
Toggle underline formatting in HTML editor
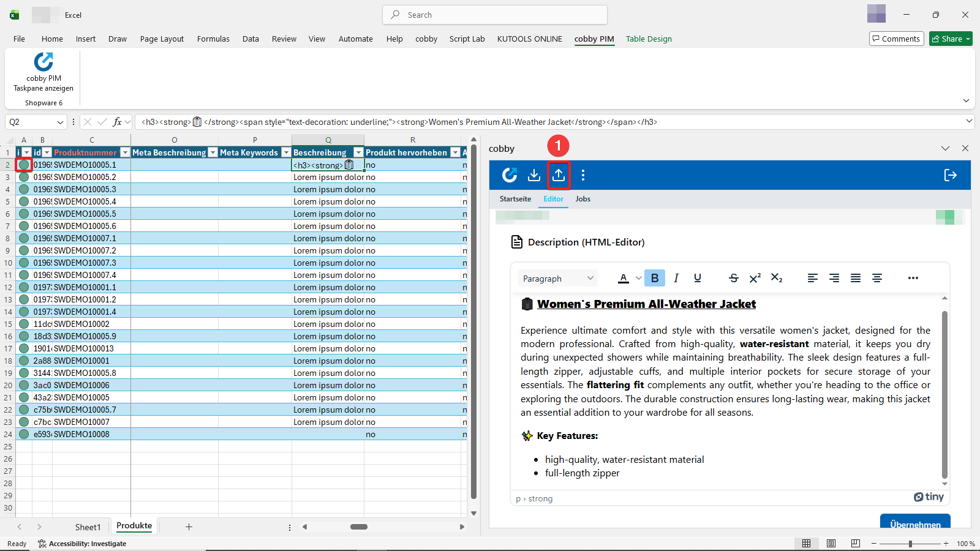coord(698,278)
